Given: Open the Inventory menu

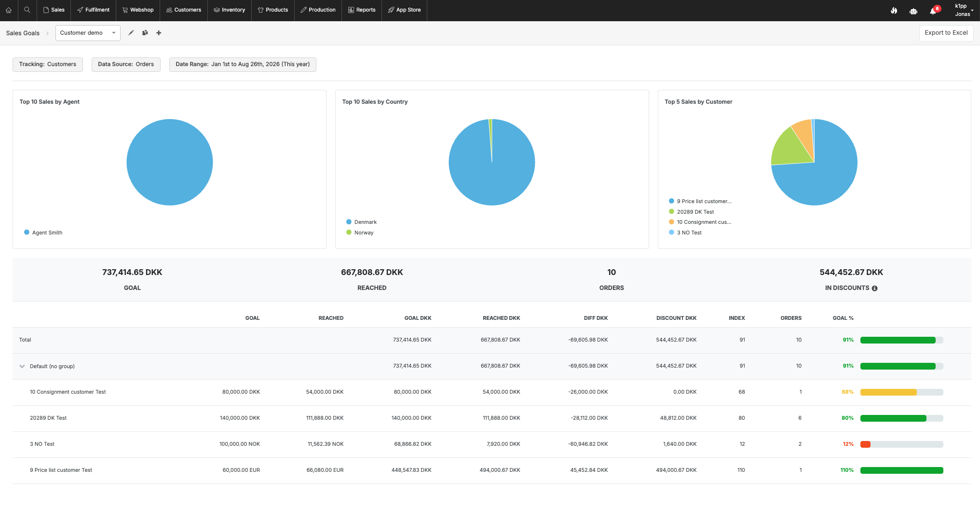Looking at the screenshot, I should pos(229,10).
